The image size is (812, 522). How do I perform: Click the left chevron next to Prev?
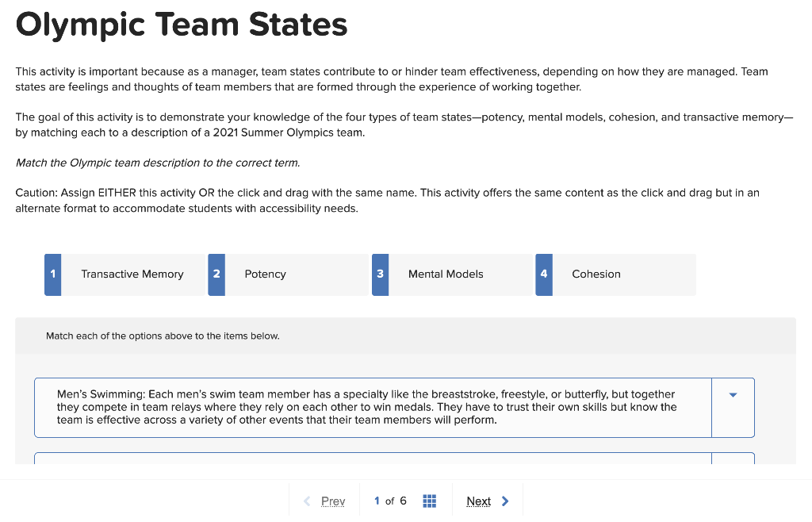[x=307, y=501]
